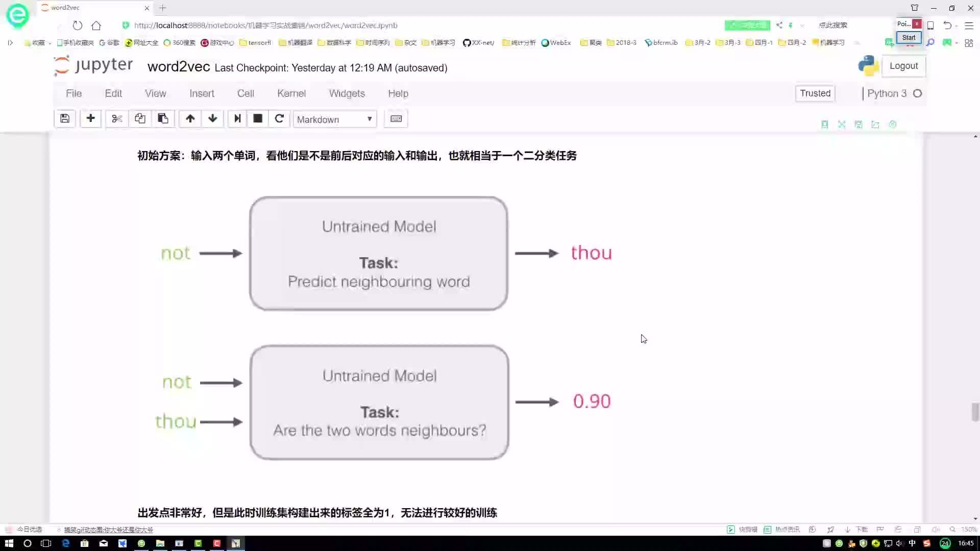Open the Cell menu

click(x=245, y=93)
